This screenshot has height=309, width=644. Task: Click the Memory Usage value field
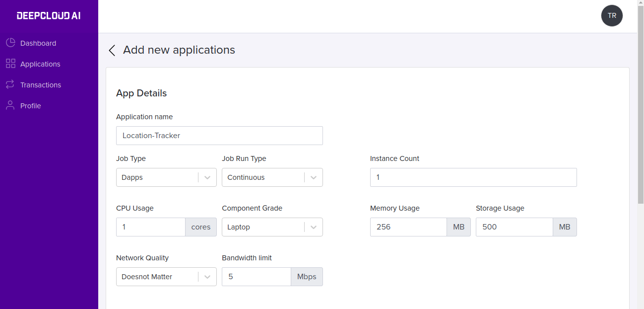click(408, 227)
